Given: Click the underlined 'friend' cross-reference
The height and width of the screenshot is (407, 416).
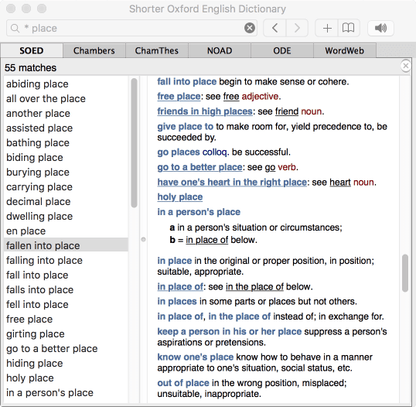Looking at the screenshot, I should [x=287, y=111].
